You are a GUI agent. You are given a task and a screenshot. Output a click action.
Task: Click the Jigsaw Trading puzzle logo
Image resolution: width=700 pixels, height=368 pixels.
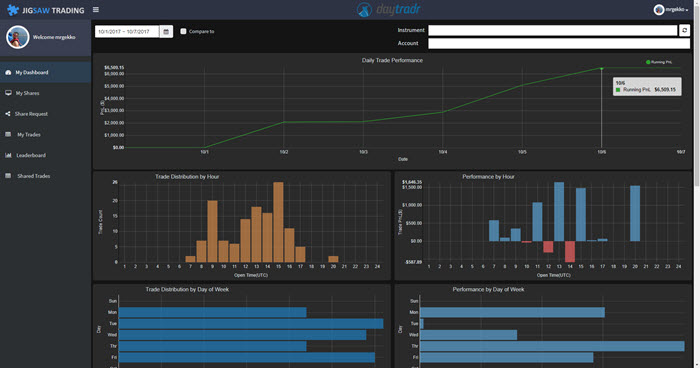[13, 10]
